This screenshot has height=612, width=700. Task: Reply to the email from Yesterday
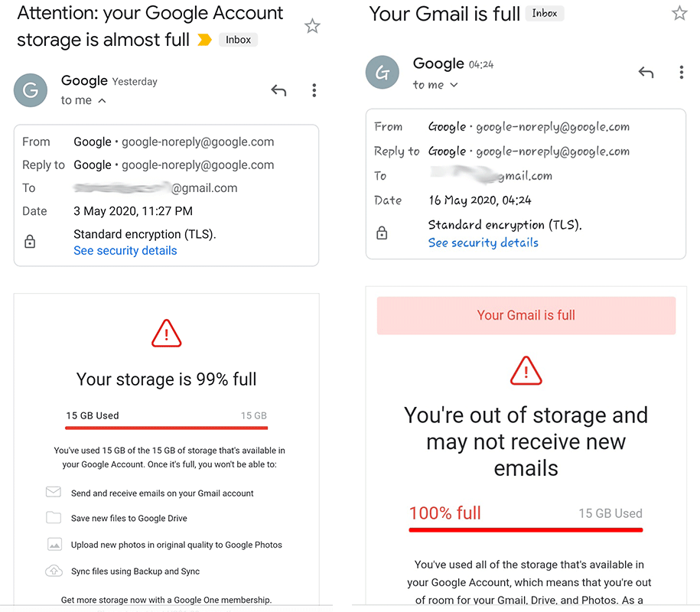tap(278, 90)
